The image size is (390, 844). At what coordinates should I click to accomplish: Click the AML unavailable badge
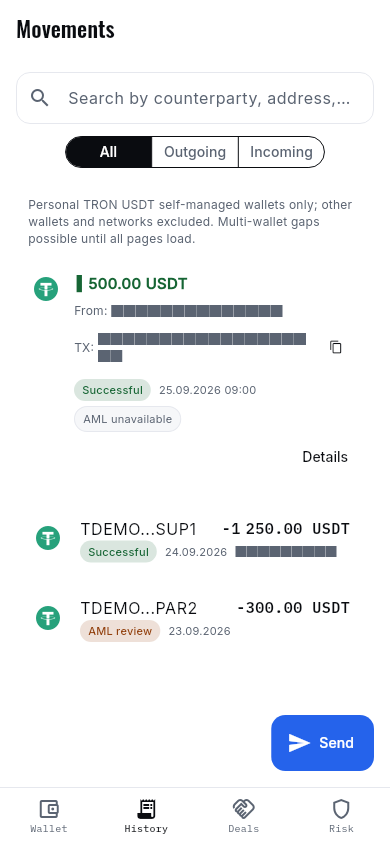coord(127,419)
